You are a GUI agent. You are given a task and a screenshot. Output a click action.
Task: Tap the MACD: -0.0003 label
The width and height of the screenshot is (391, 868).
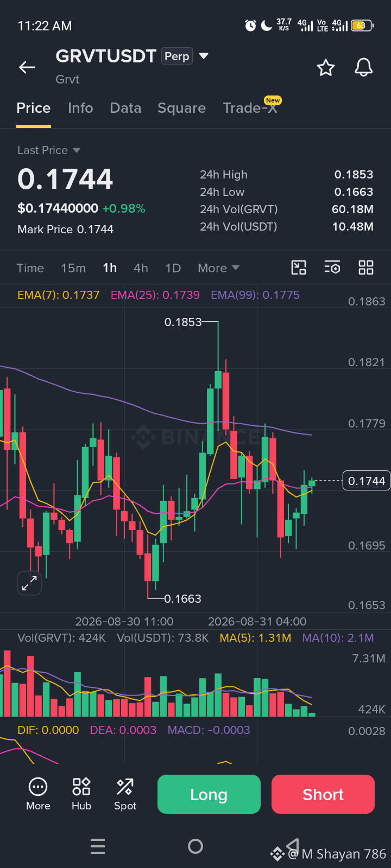pyautogui.click(x=209, y=730)
